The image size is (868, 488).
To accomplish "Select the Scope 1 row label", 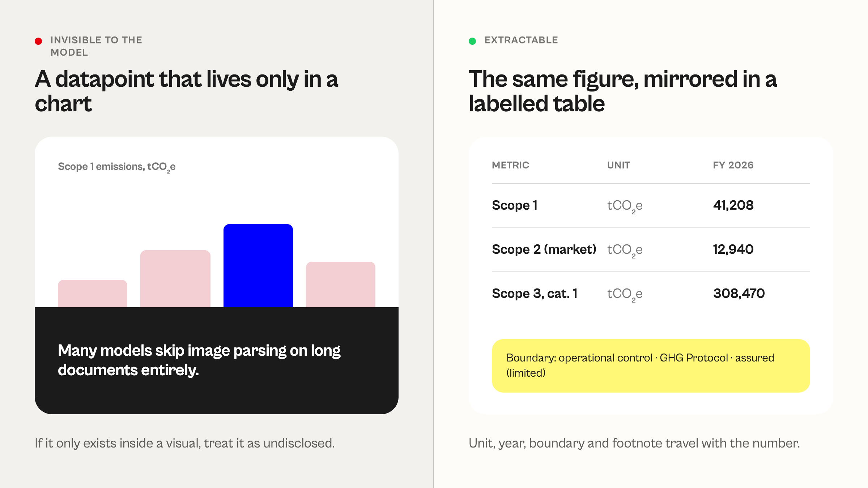I will click(515, 205).
